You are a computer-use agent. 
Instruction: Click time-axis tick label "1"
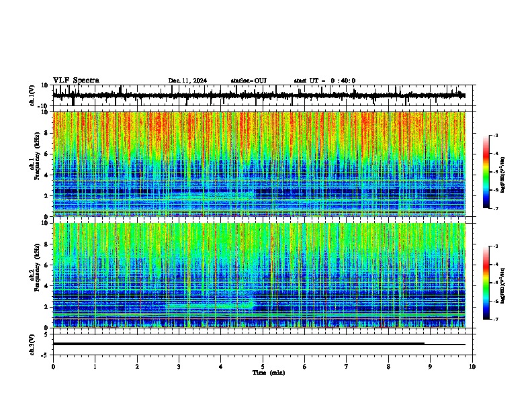tap(95, 367)
